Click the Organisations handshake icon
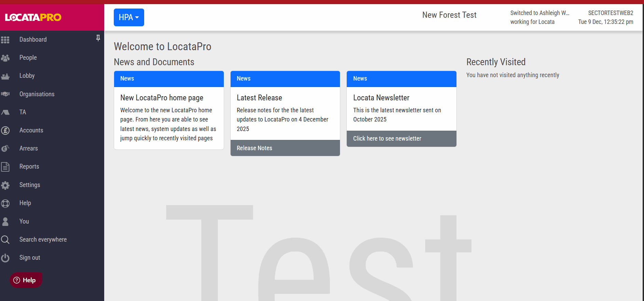Screen dimensions: 644x301 tap(5, 94)
